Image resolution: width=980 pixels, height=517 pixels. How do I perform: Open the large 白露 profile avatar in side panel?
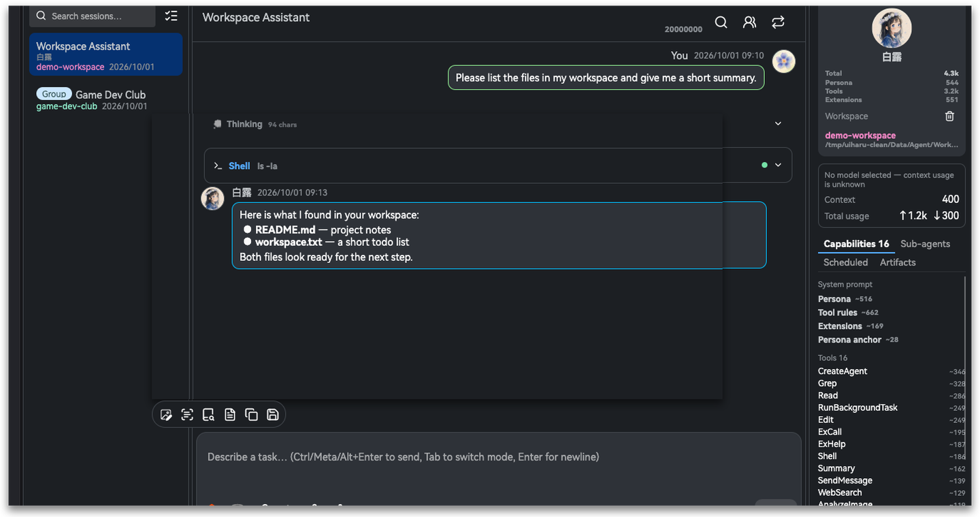pyautogui.click(x=892, y=28)
